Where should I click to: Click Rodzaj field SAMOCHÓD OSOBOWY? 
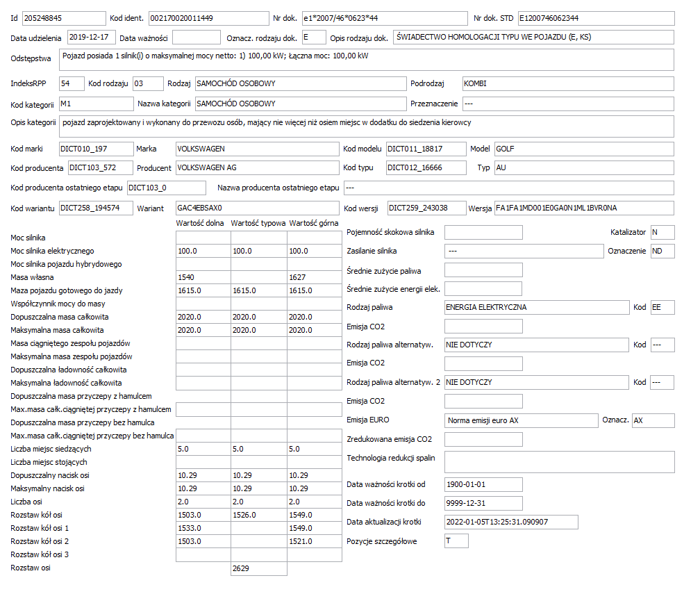[301, 83]
